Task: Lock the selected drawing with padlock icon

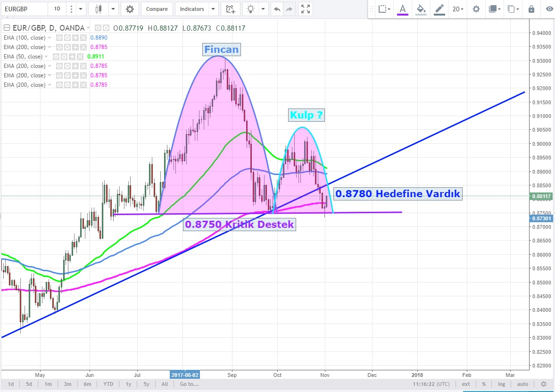Action: tap(531, 9)
